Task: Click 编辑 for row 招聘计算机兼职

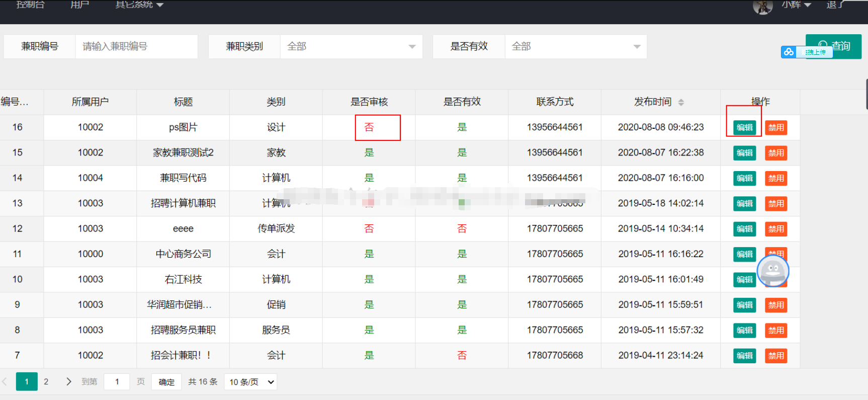Action: click(x=745, y=204)
